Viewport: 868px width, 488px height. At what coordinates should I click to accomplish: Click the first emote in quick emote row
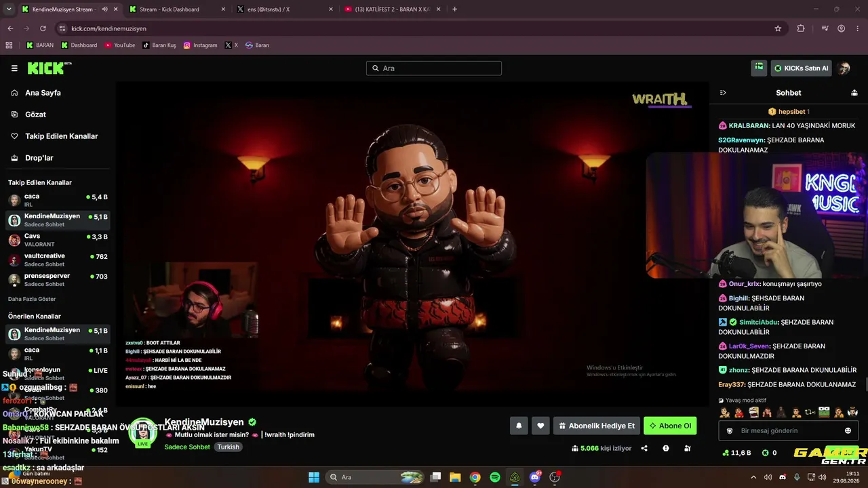tap(725, 412)
